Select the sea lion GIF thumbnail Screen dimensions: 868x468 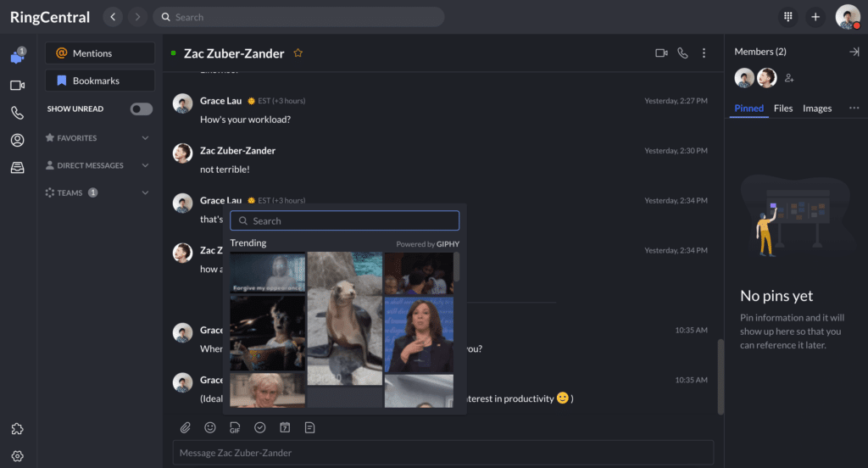(344, 319)
